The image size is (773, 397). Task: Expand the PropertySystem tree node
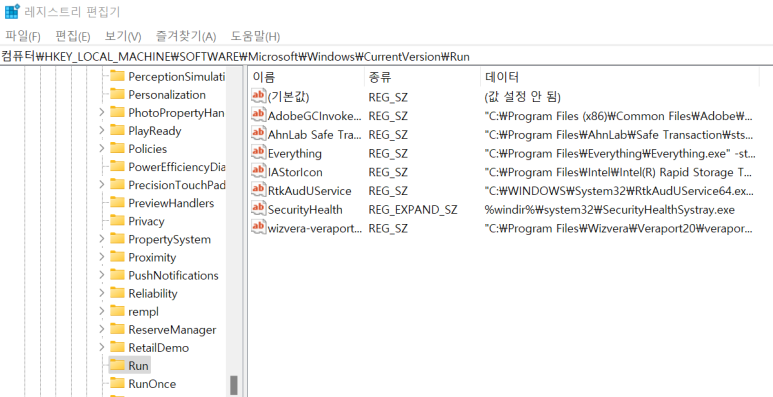pyautogui.click(x=102, y=239)
